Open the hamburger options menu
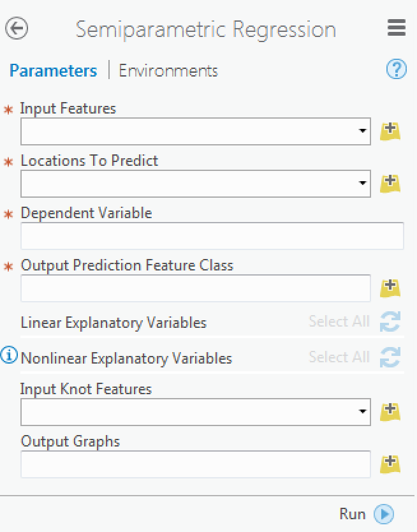 pyautogui.click(x=397, y=27)
